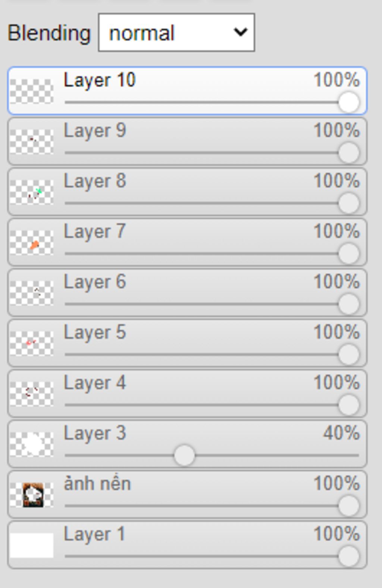Click the Layer 3 opacity slider handle
Image resolution: width=382 pixels, height=588 pixels.
tap(184, 455)
